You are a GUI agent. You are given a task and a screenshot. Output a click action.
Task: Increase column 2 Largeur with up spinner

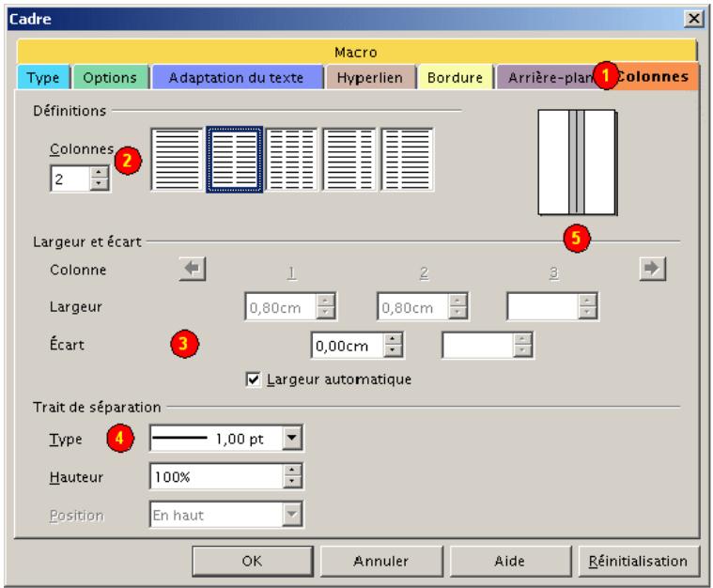[x=457, y=301]
